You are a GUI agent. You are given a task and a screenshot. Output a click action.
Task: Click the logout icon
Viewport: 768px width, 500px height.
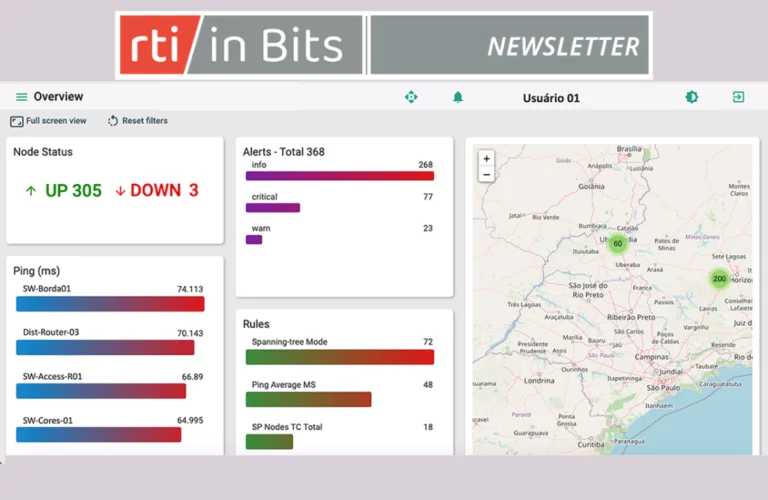click(x=738, y=97)
